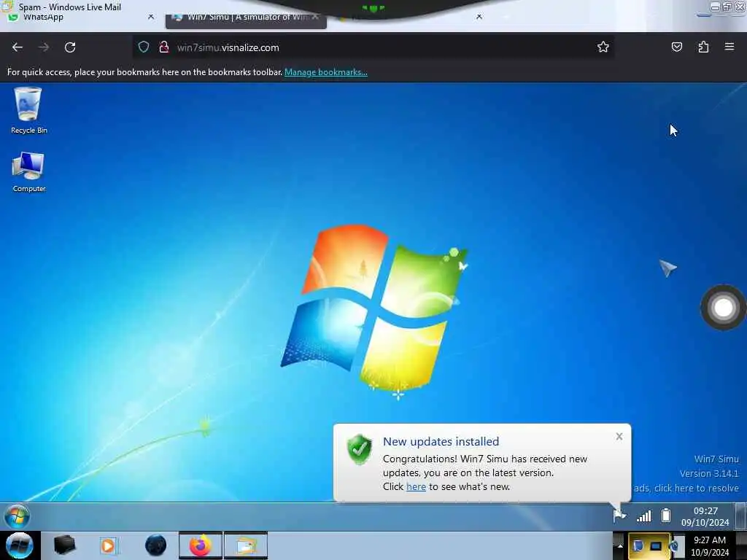Screen dimensions: 747x560
Task: Open the Win7 Simu Start orb
Action: point(18,516)
